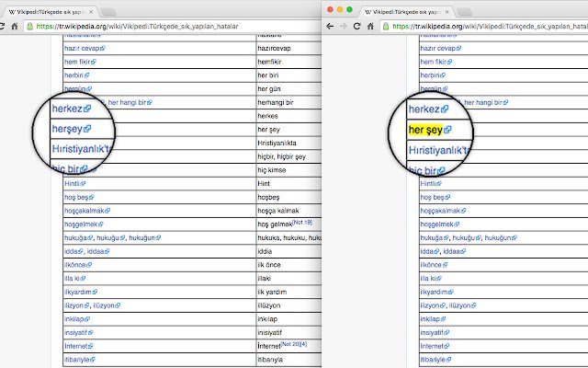The image size is (588, 368).
Task: Click the red close button of right window
Action: [x=330, y=10]
